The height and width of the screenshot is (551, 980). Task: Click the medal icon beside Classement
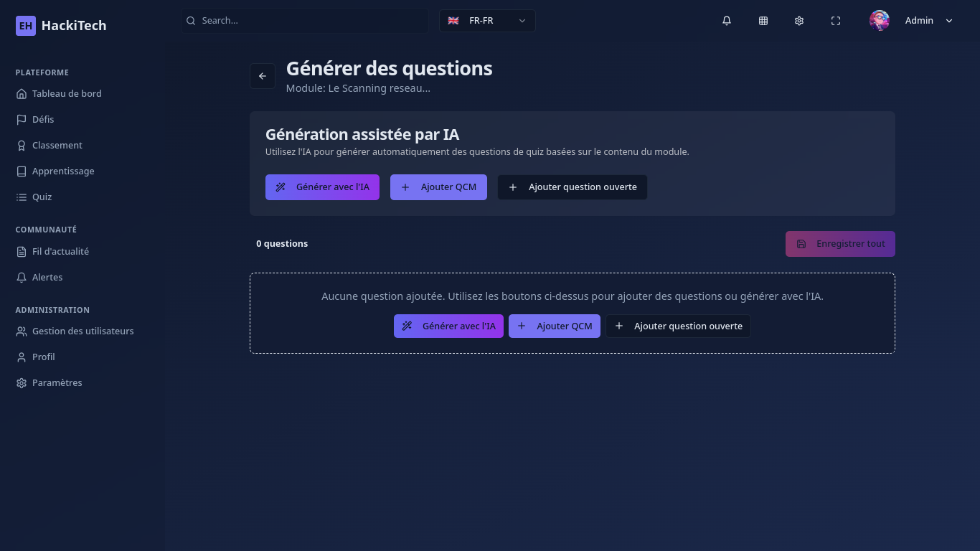point(22,146)
